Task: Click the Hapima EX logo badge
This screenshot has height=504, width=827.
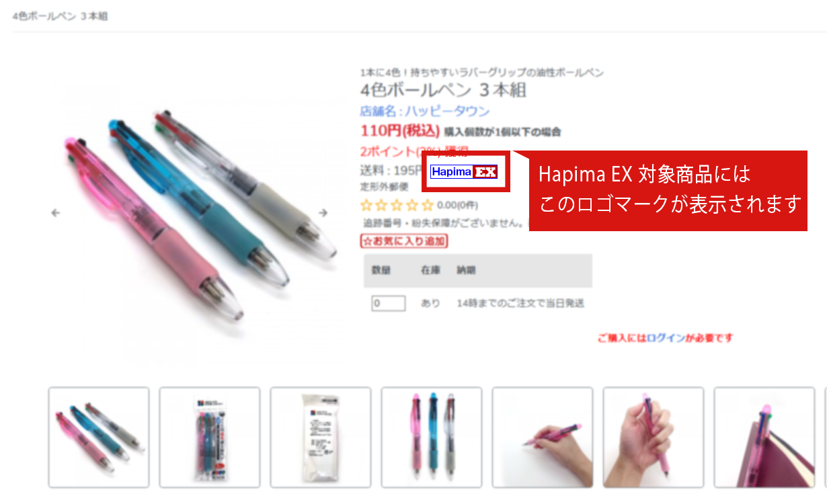Action: (x=465, y=172)
